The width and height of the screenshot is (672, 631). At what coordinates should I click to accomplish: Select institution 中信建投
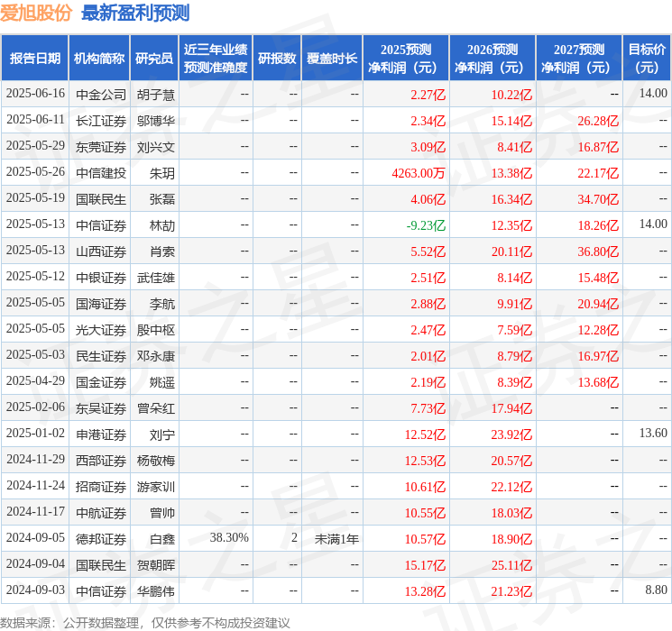pos(101,173)
